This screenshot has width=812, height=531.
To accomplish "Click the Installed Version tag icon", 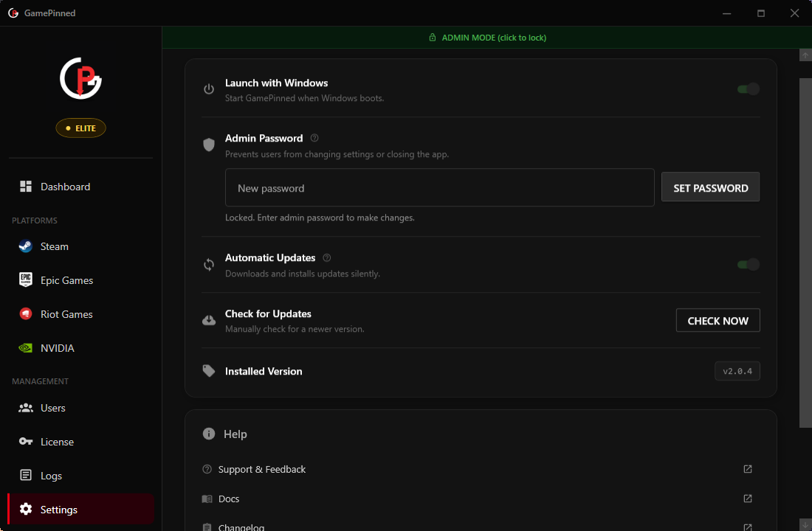I will click(x=209, y=370).
